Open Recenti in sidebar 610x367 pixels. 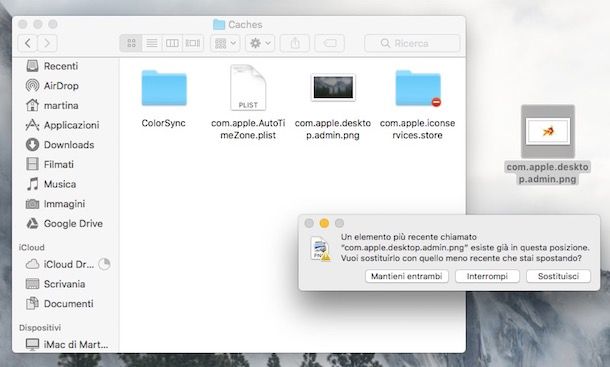52,66
